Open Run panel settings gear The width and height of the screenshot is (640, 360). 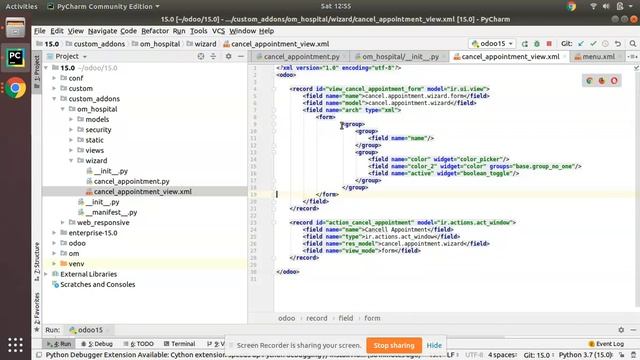point(621,330)
